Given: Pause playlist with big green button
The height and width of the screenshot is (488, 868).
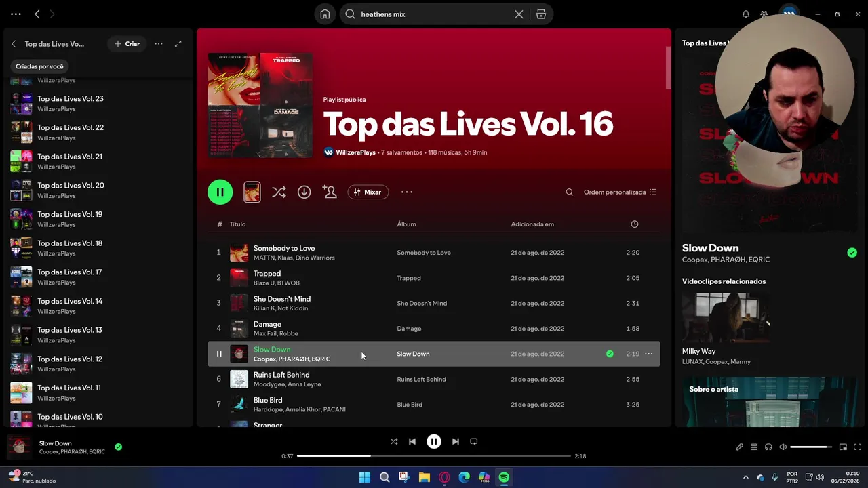Looking at the screenshot, I should pos(220,192).
